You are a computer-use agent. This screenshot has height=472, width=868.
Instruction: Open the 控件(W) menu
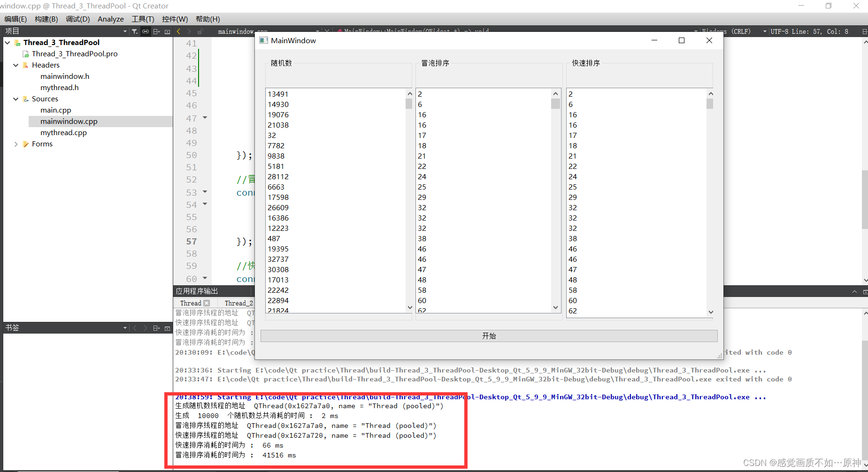(175, 19)
